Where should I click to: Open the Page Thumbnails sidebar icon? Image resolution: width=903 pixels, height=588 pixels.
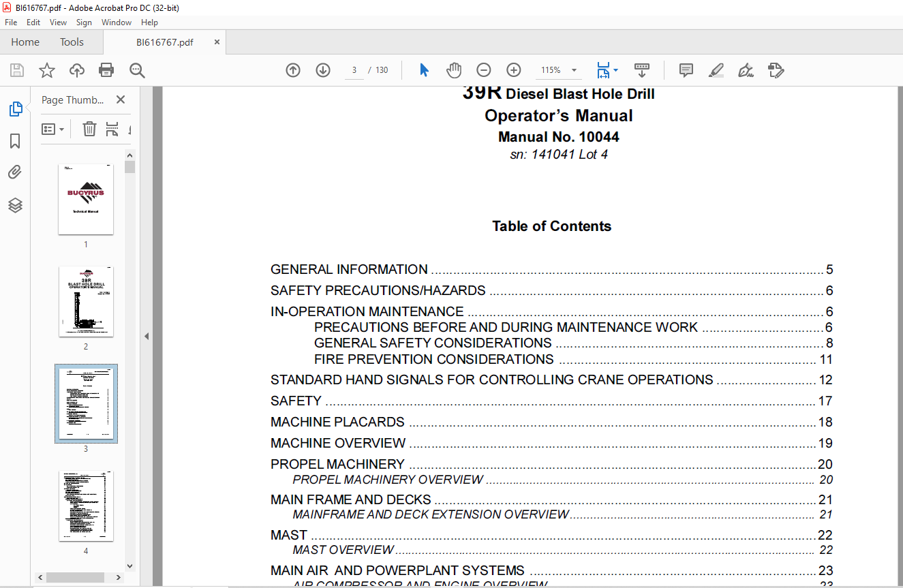pyautogui.click(x=15, y=108)
